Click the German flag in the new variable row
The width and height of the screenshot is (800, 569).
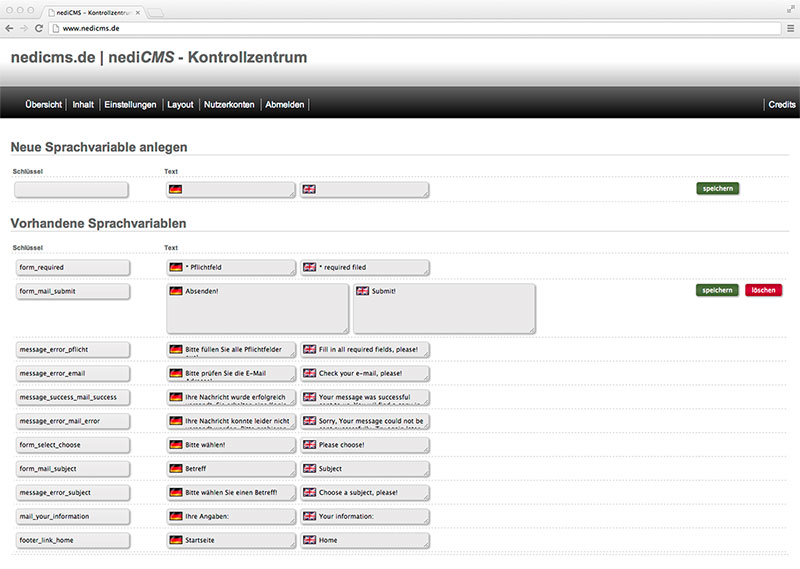(x=176, y=189)
